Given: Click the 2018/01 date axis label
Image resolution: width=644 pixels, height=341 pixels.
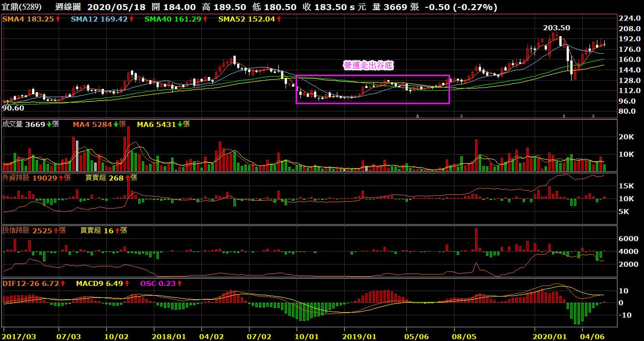Looking at the screenshot, I should (169, 336).
